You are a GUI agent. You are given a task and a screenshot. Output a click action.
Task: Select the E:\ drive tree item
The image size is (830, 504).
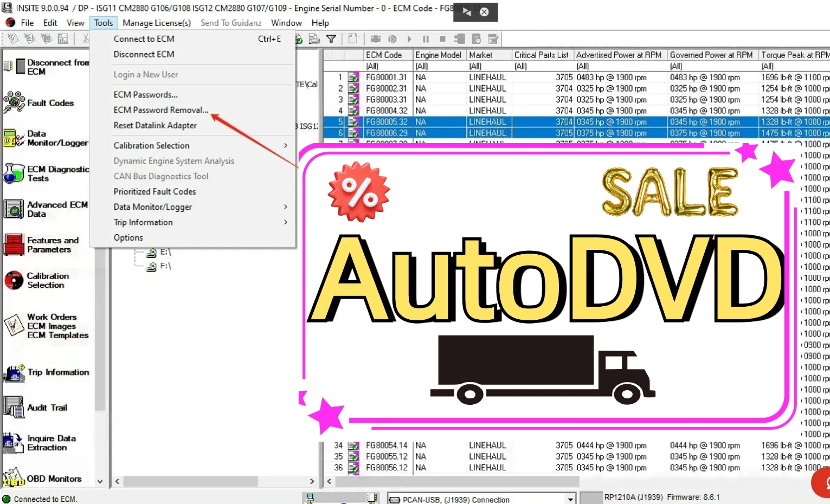165,252
